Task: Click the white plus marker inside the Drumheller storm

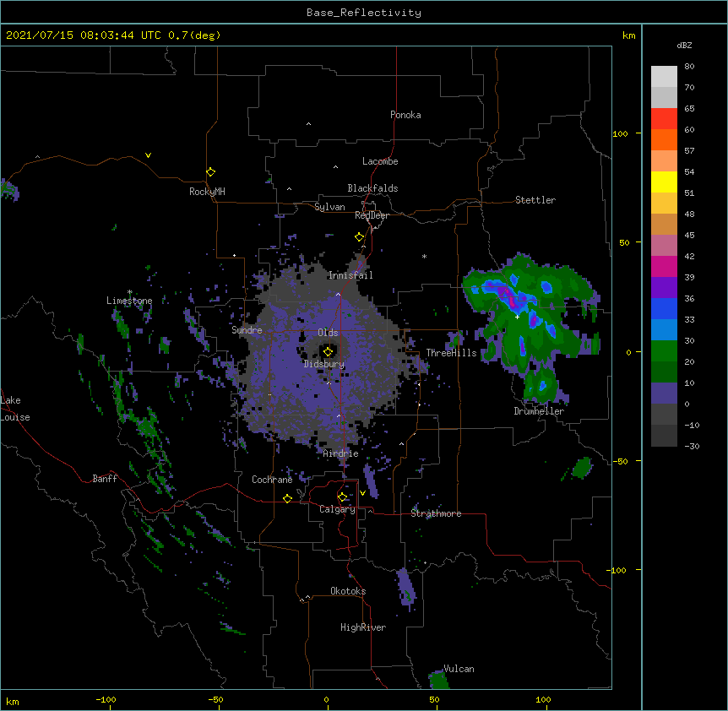Action: tap(517, 317)
